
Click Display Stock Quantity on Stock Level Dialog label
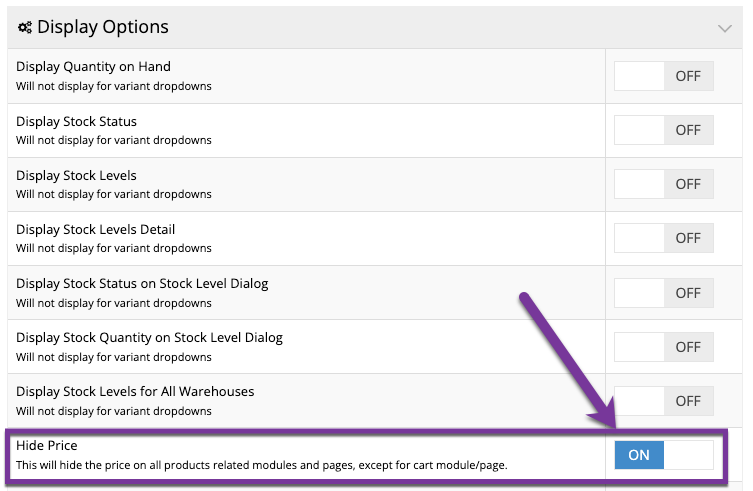coord(149,337)
